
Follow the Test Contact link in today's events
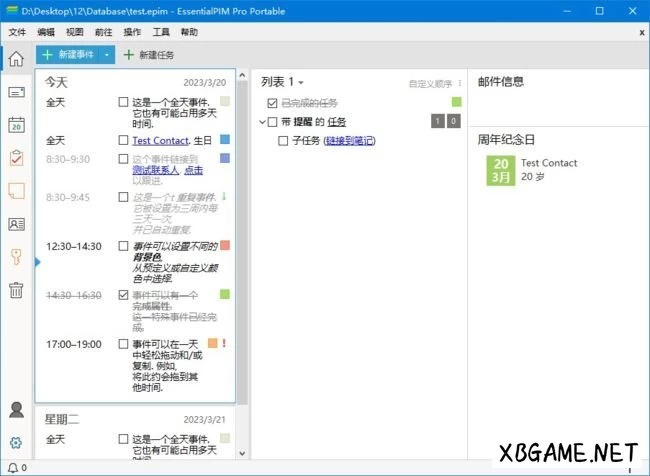pos(164,140)
